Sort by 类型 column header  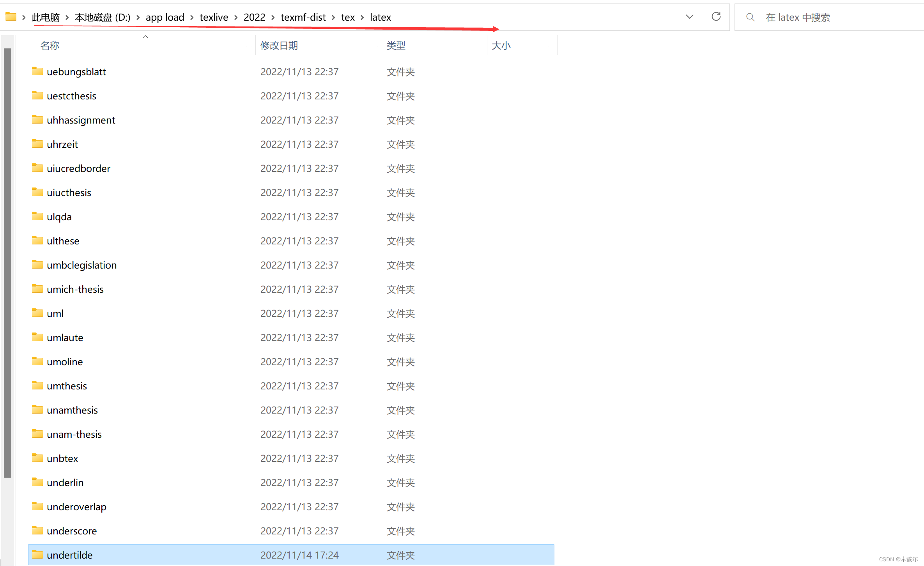(396, 46)
